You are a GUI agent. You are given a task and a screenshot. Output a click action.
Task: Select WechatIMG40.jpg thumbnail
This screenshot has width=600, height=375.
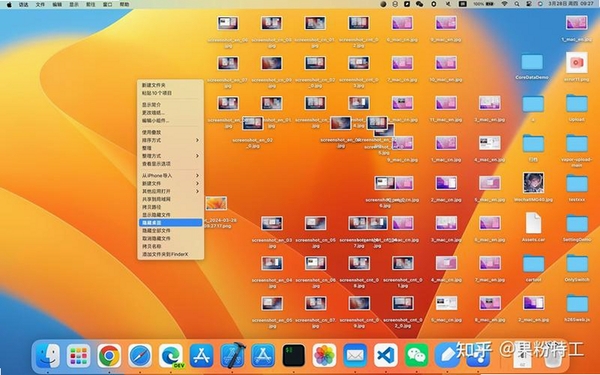coord(533,183)
